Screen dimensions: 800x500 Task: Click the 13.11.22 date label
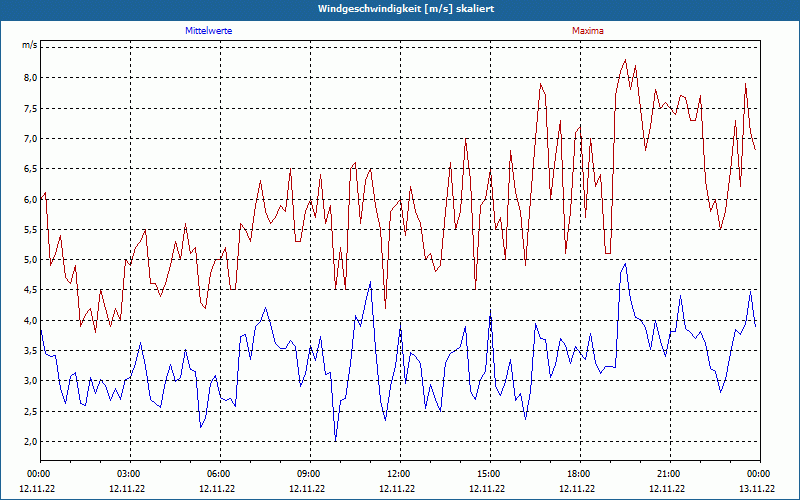click(x=758, y=488)
